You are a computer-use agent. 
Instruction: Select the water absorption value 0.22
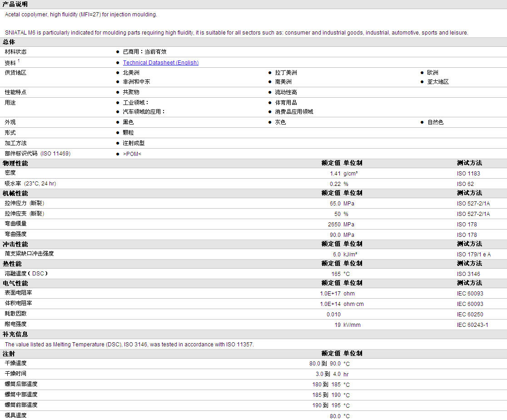335,184
